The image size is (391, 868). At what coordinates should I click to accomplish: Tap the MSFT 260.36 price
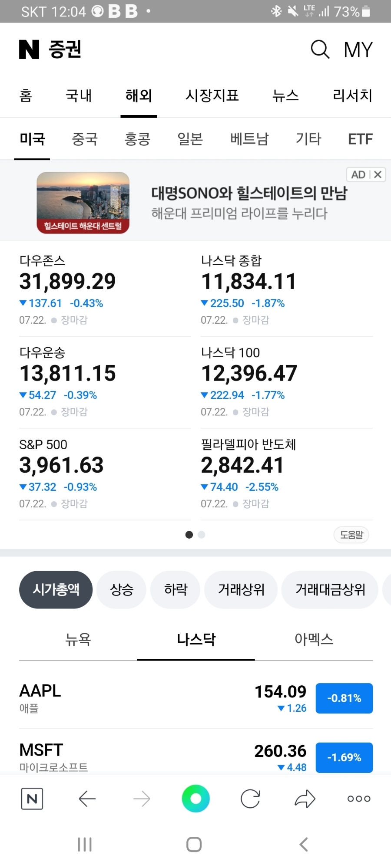pos(281,751)
